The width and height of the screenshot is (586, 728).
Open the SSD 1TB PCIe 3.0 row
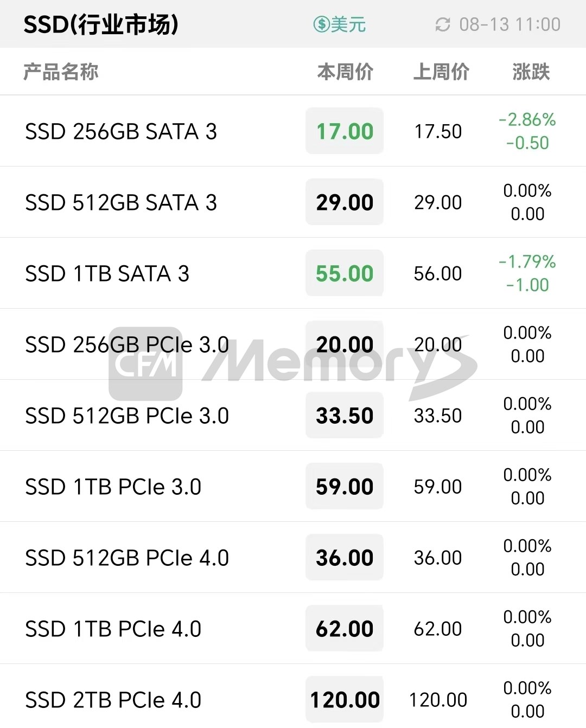[293, 487]
